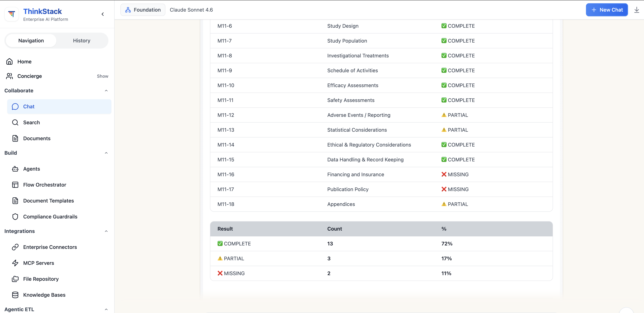This screenshot has width=644, height=313.
Task: Switch to the Navigation tab
Action: (x=31, y=40)
